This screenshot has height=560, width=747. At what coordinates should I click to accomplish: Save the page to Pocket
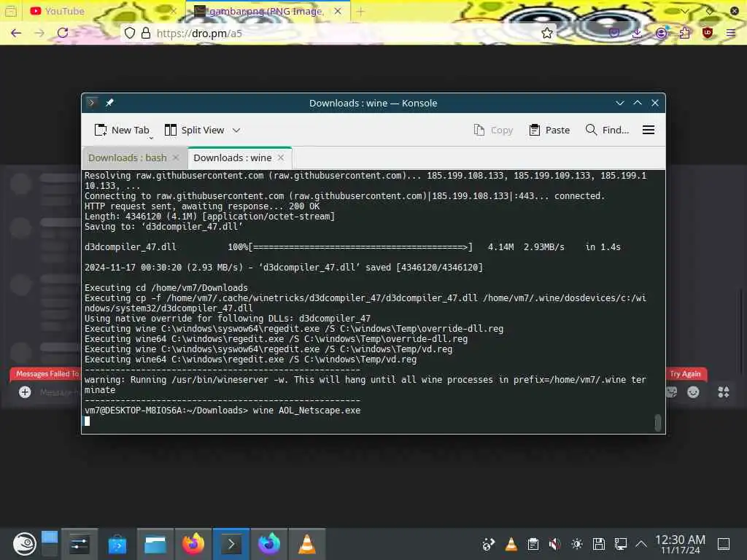click(614, 33)
